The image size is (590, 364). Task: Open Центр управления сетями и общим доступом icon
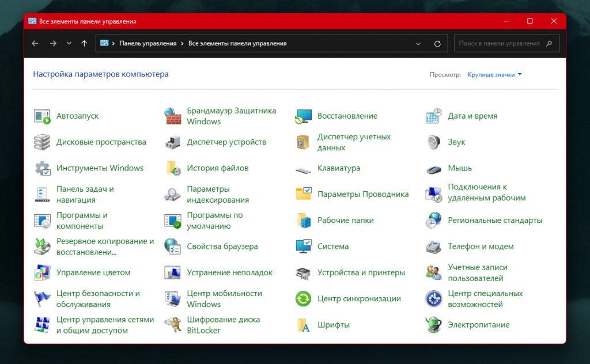click(x=42, y=325)
